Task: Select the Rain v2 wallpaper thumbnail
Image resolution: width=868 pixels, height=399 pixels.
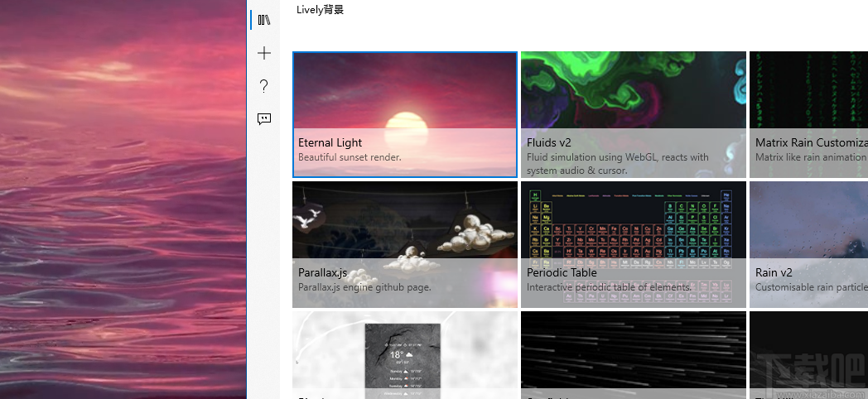Action: 808,244
